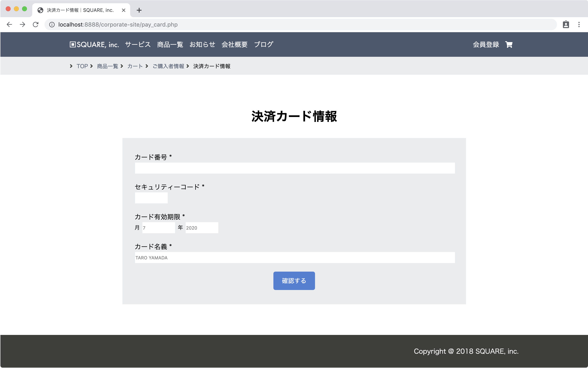The width and height of the screenshot is (588, 368).
Task: Open the お知らせ nav item
Action: 202,45
